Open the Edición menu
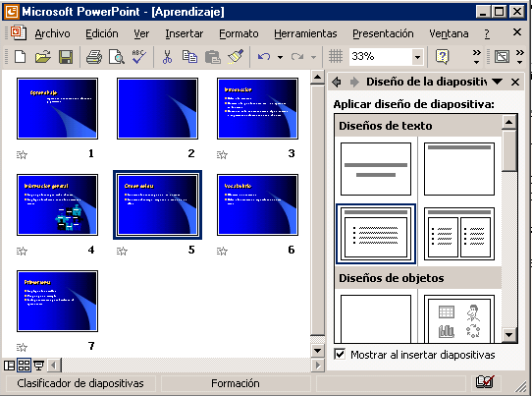The width and height of the screenshot is (532, 396). tap(102, 33)
